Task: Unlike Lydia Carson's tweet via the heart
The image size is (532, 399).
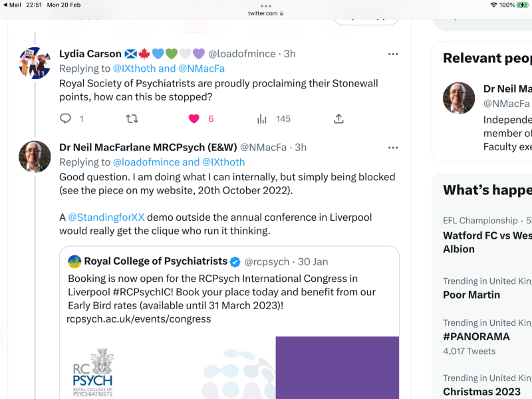Action: coord(194,118)
